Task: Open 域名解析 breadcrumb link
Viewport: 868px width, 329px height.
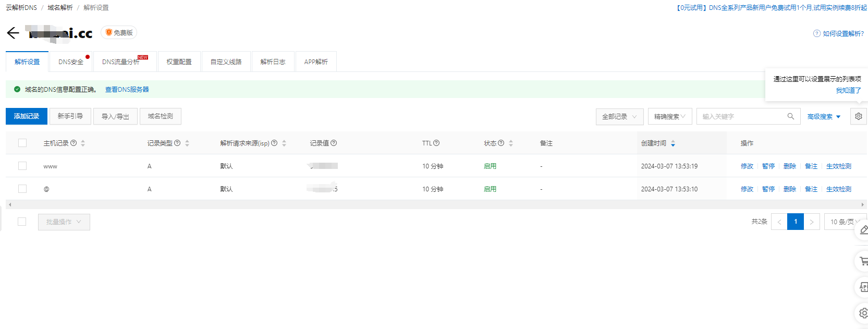Action: point(60,8)
